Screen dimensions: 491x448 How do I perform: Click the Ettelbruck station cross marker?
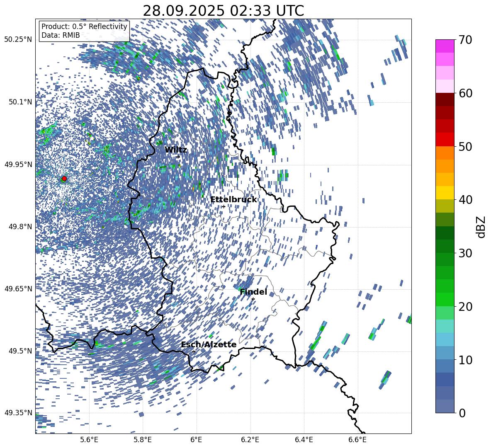pyautogui.click(x=224, y=206)
